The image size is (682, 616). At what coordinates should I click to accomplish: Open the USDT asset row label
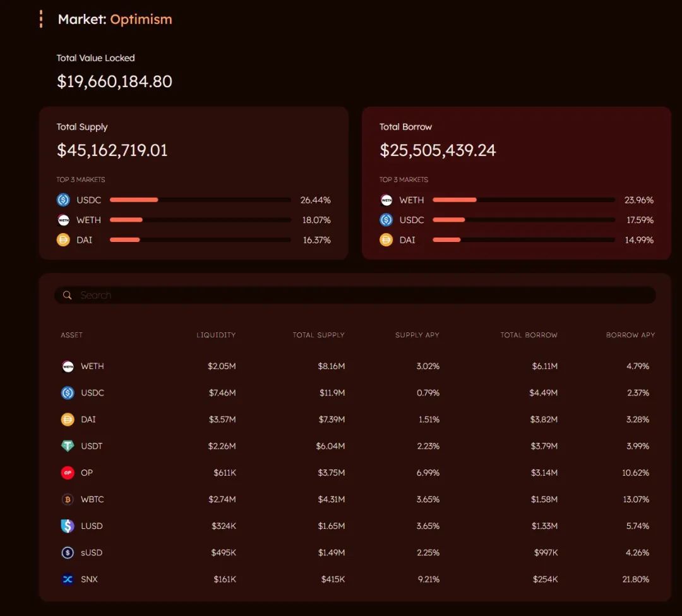pyautogui.click(x=92, y=446)
